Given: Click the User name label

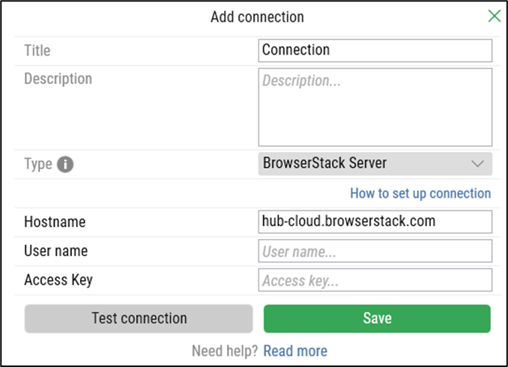Looking at the screenshot, I should point(56,251).
